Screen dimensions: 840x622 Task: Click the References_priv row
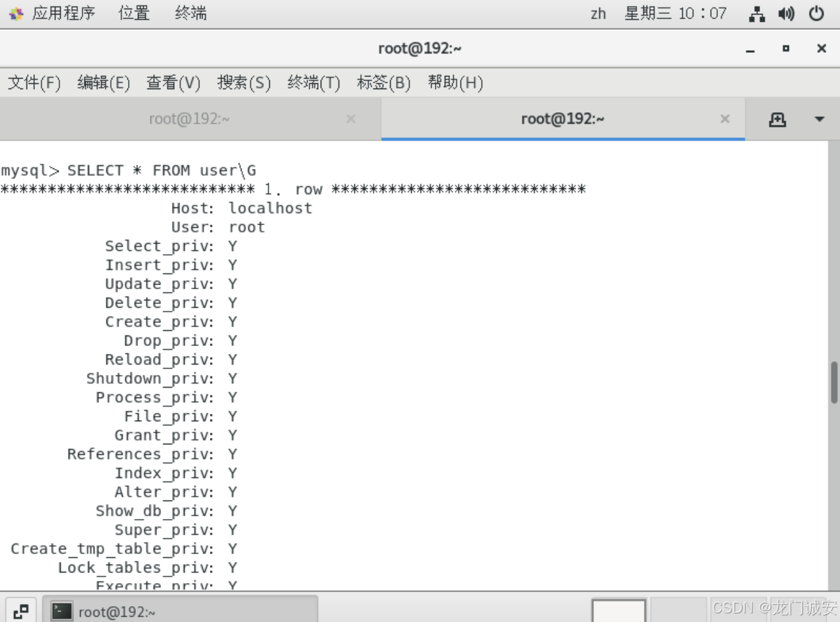click(152, 454)
